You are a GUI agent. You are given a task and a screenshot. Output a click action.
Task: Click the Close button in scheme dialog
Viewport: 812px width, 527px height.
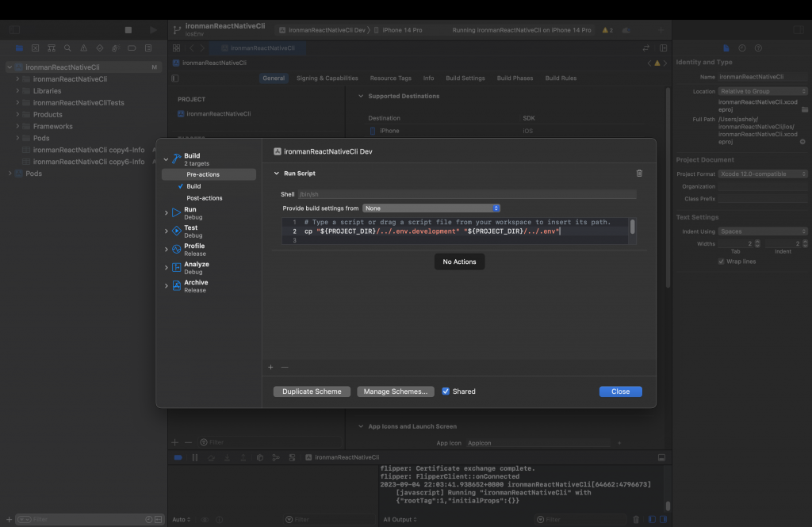[x=620, y=391]
